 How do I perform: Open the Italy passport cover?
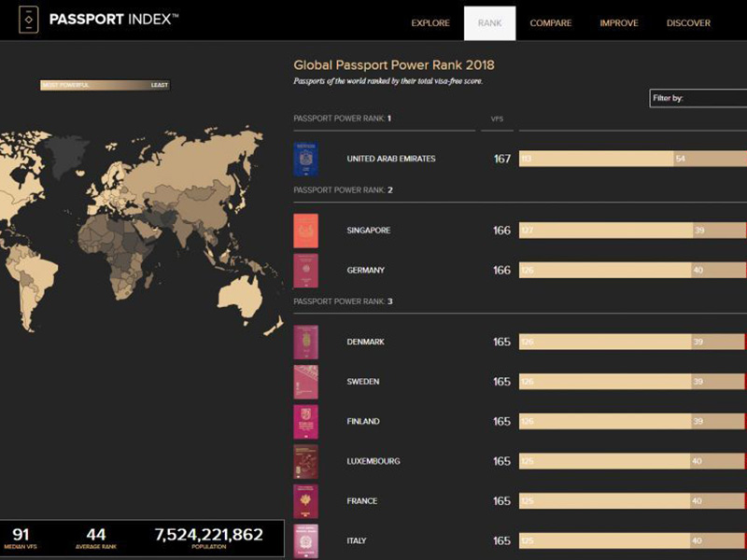click(x=306, y=541)
